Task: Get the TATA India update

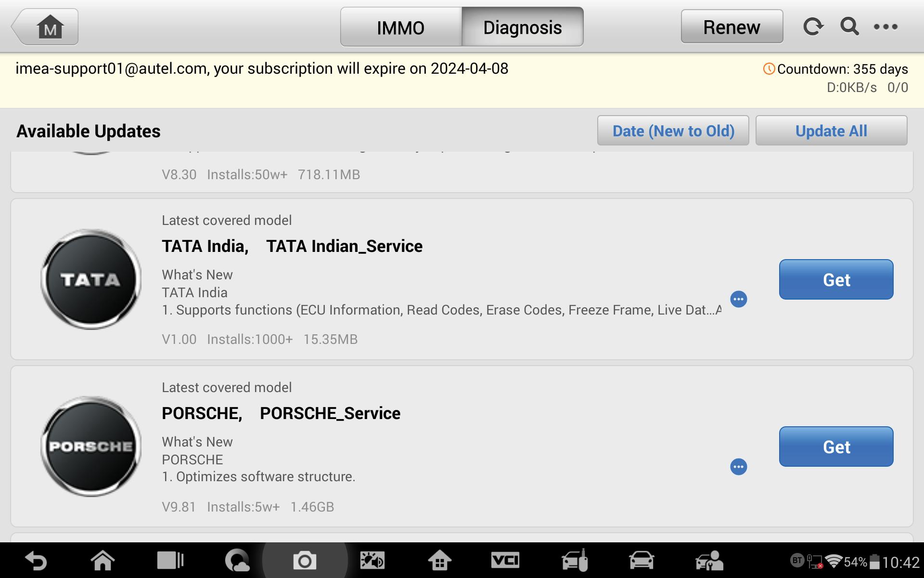Action: pyautogui.click(x=836, y=279)
